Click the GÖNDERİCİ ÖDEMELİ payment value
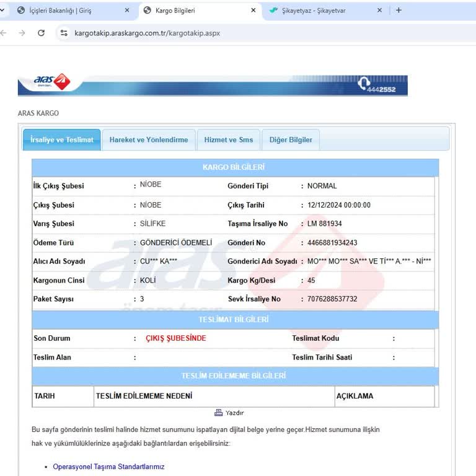The height and width of the screenshot is (476, 476). pyautogui.click(x=176, y=242)
